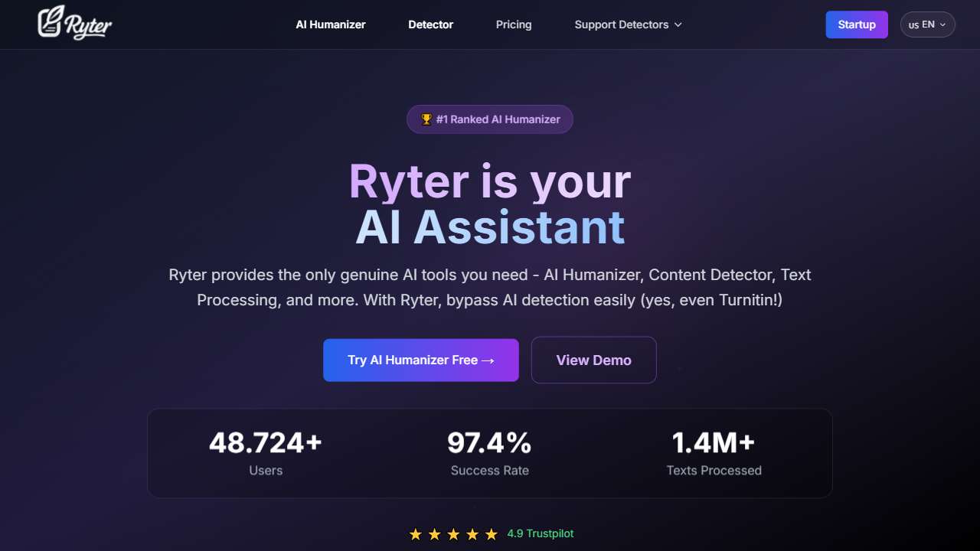Click the trophy icon in the ranked badge
980x551 pixels.
coord(426,119)
